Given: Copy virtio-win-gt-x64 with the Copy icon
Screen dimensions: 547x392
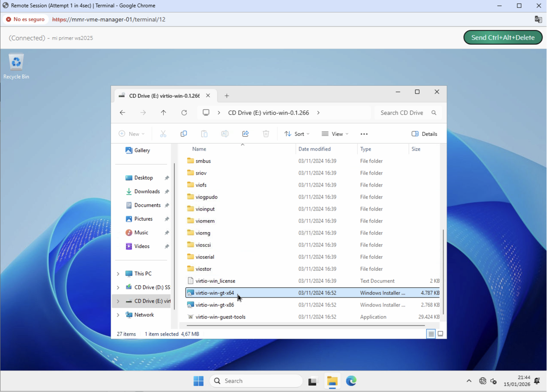Looking at the screenshot, I should [183, 134].
